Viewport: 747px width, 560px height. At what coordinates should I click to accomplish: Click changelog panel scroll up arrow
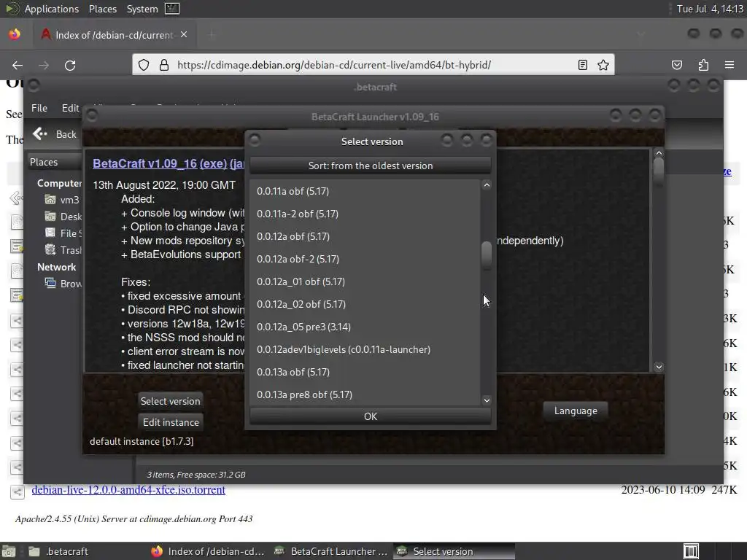(659, 153)
